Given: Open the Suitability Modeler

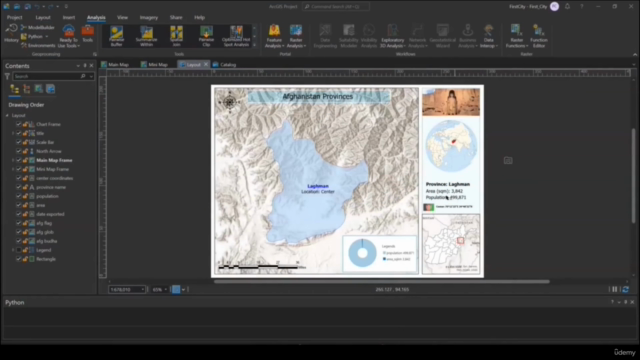Looking at the screenshot, I should 349,36.
